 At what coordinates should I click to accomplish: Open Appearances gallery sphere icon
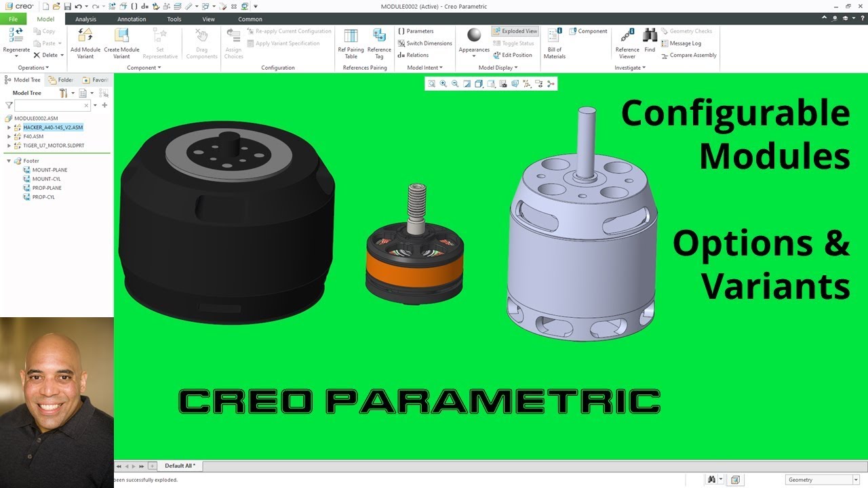point(474,35)
